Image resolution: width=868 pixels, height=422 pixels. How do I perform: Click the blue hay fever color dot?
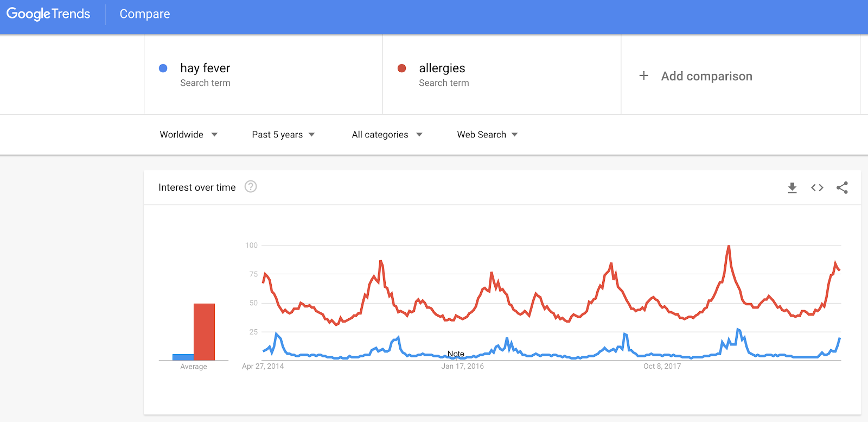tap(163, 68)
